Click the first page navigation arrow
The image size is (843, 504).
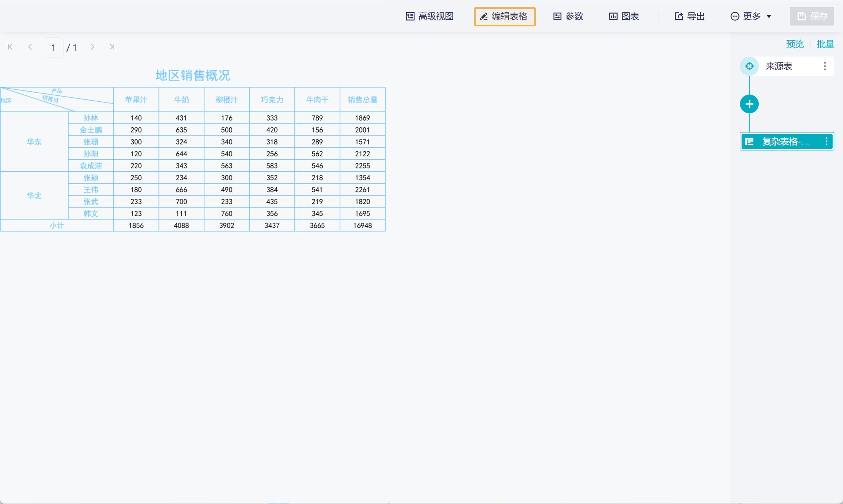[x=10, y=47]
